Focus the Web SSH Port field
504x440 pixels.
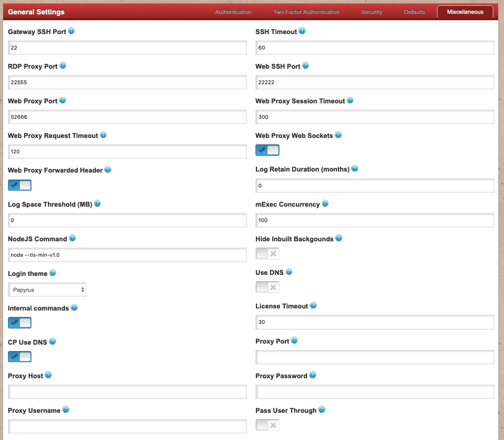375,82
